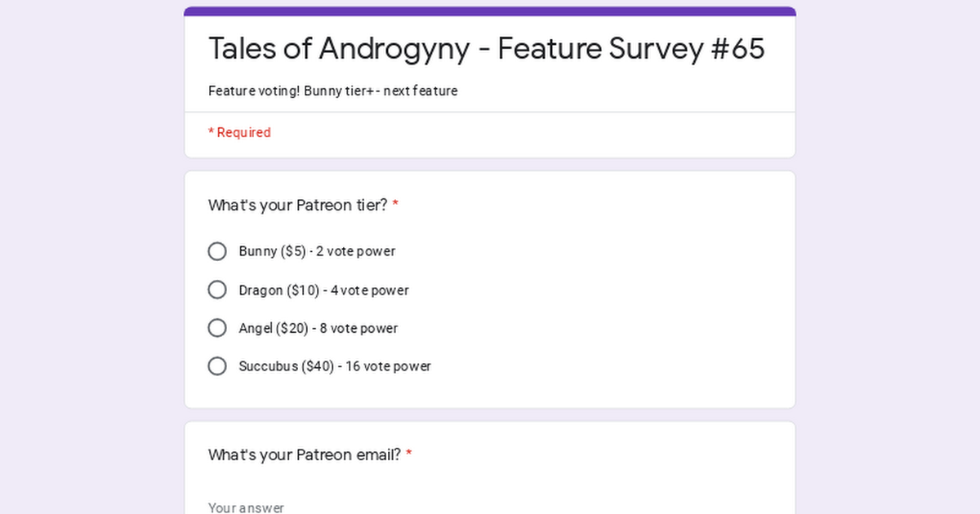Click the "Bunny ($5) - 2 vote power" label

pyautogui.click(x=317, y=251)
